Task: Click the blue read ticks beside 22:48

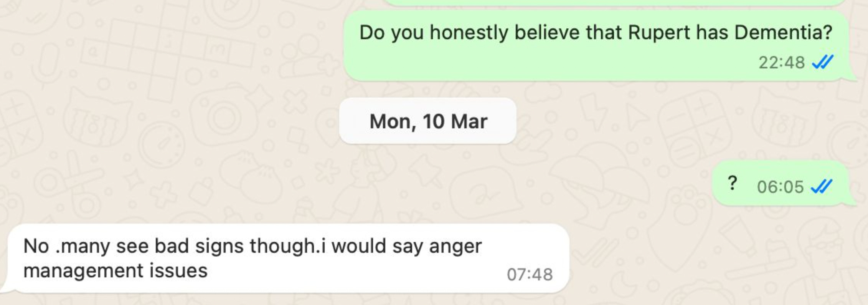Action: click(823, 62)
